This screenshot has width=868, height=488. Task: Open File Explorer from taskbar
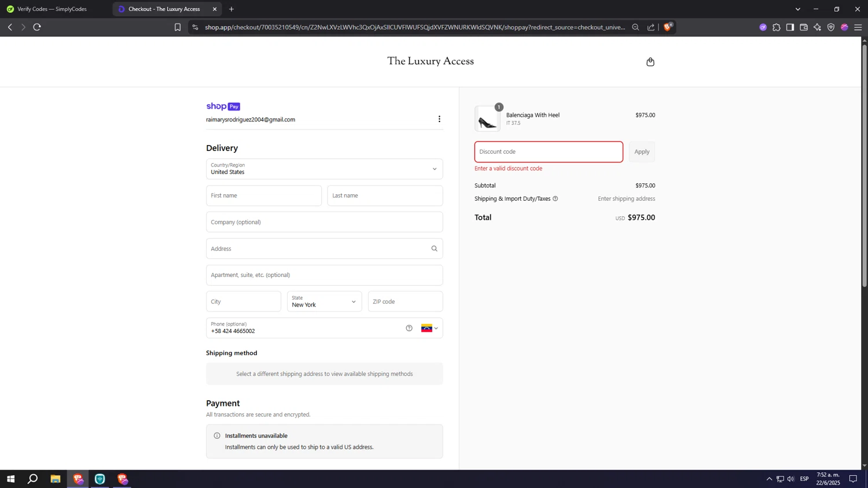tap(56, 479)
